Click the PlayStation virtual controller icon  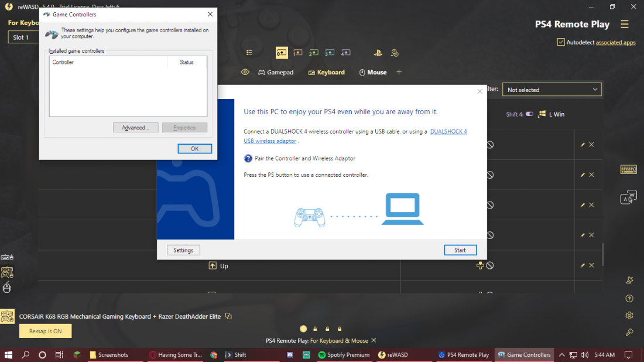[x=378, y=53]
